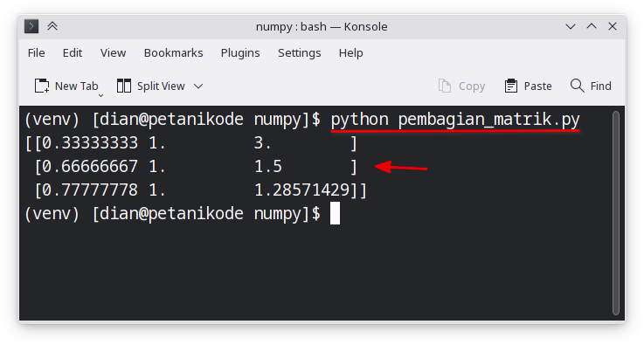Open the Plugins menu

(240, 53)
